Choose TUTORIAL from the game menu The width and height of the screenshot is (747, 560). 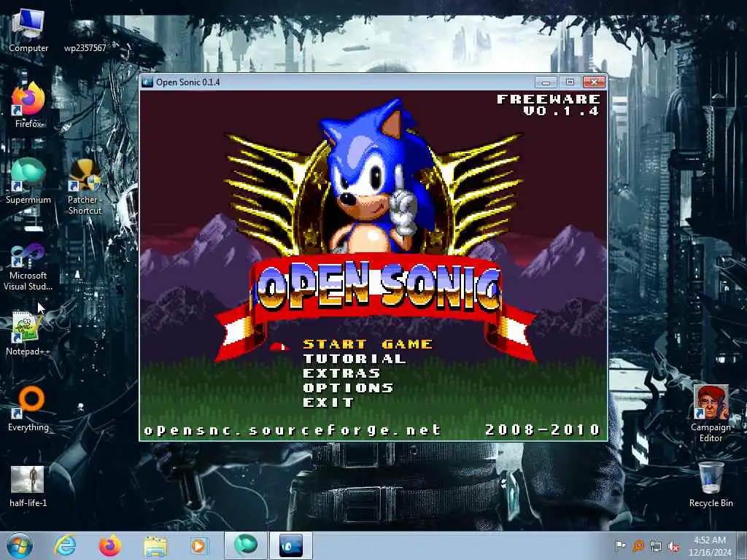(x=355, y=359)
